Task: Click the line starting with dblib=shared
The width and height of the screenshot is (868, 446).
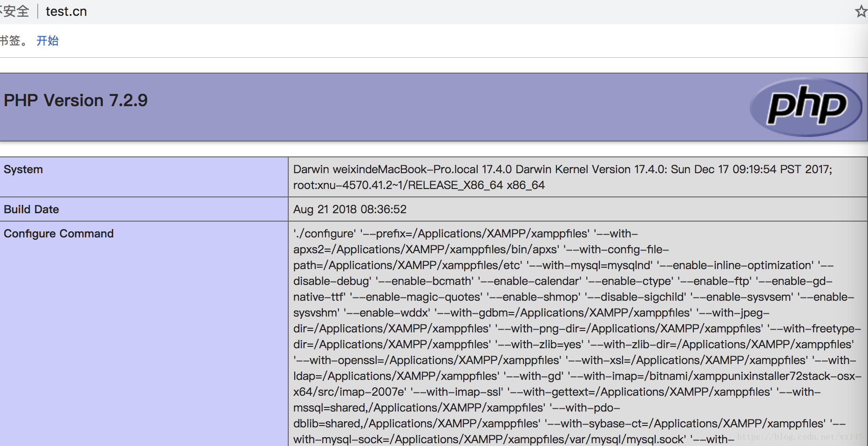Action: pyautogui.click(x=570, y=424)
